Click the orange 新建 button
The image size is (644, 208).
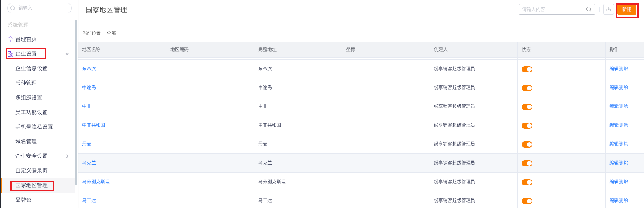coord(627,10)
